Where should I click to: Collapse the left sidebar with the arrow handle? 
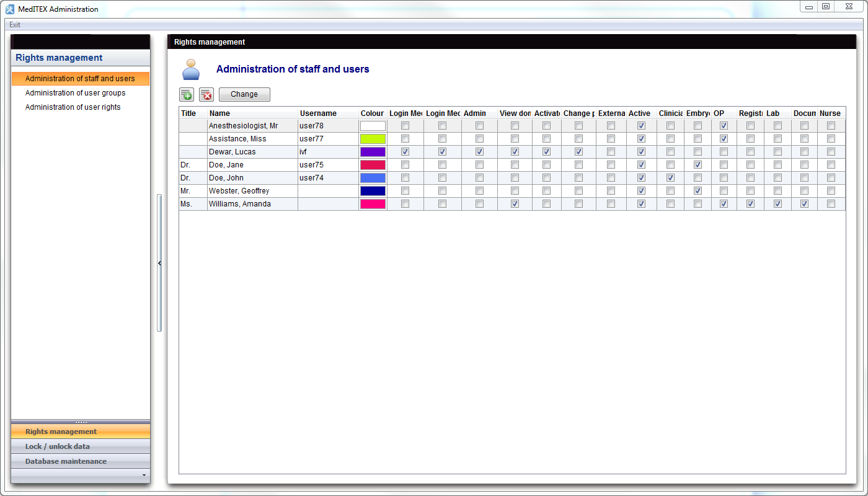point(159,263)
